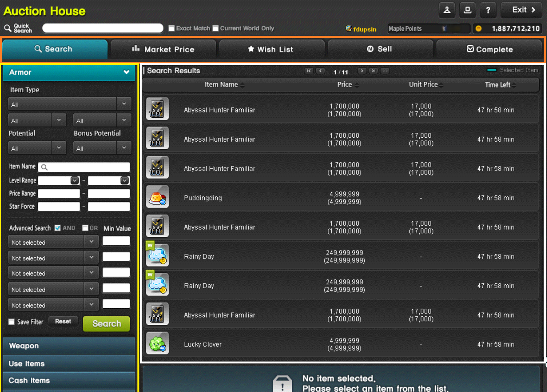Click the Quick Search magnifier icon
547x392 pixels.
(x=7, y=28)
